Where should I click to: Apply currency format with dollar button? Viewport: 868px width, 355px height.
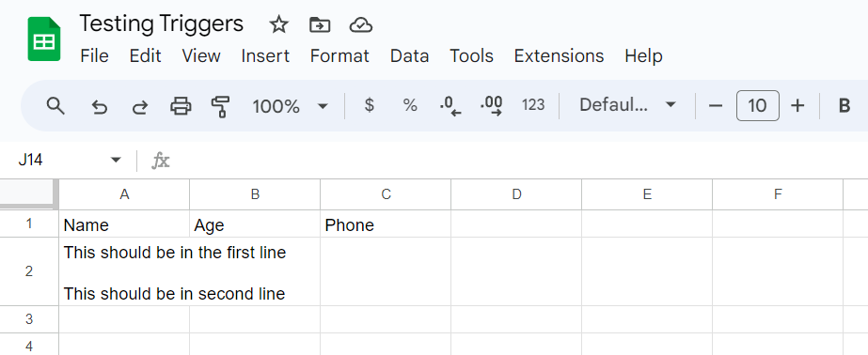(x=369, y=105)
